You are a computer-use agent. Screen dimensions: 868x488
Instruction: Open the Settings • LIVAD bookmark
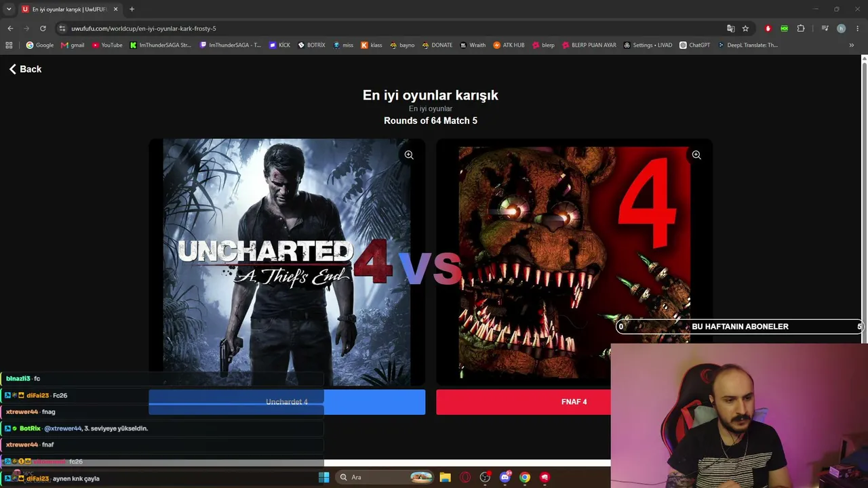tap(648, 45)
